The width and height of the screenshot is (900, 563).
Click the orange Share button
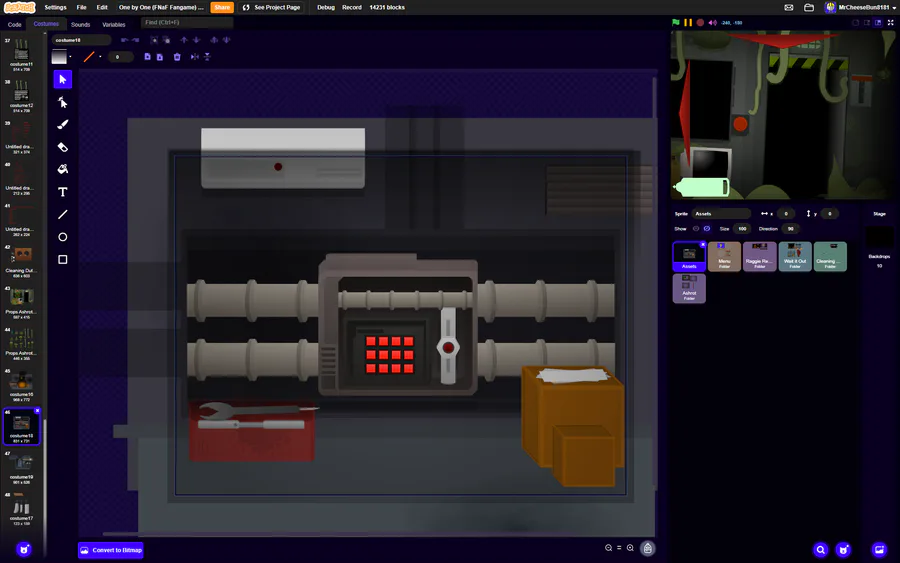click(x=222, y=7)
